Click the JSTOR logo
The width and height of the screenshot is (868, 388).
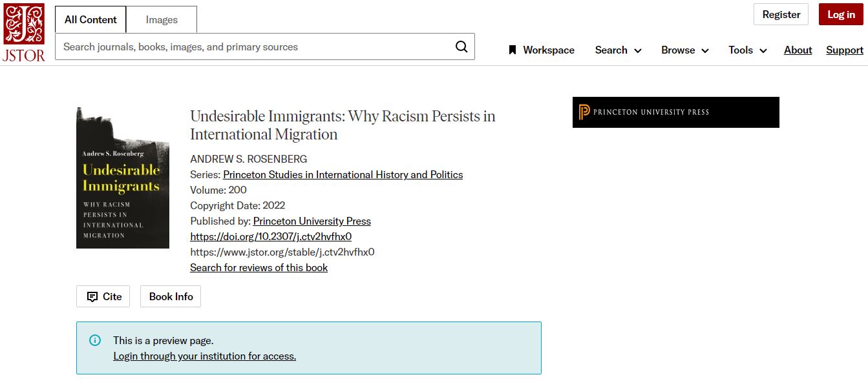(25, 32)
